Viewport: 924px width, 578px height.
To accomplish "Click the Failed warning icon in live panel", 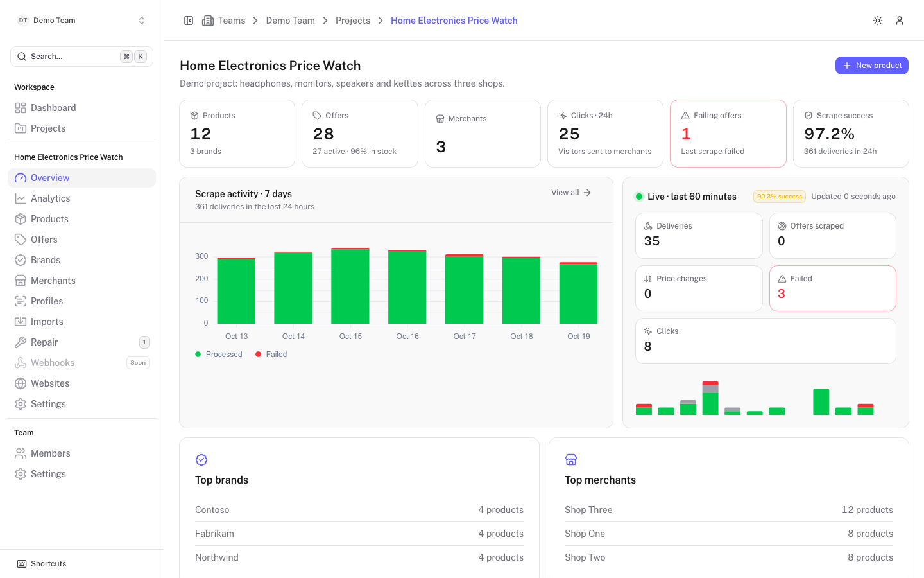I will pyautogui.click(x=782, y=279).
